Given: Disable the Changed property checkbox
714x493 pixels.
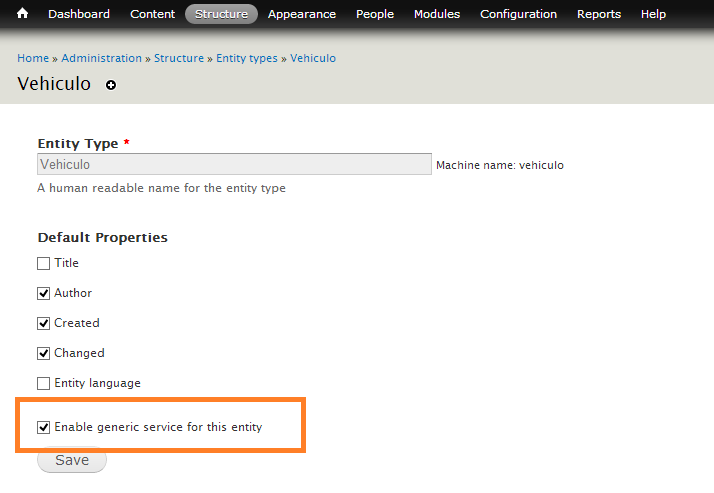Looking at the screenshot, I should [x=43, y=354].
